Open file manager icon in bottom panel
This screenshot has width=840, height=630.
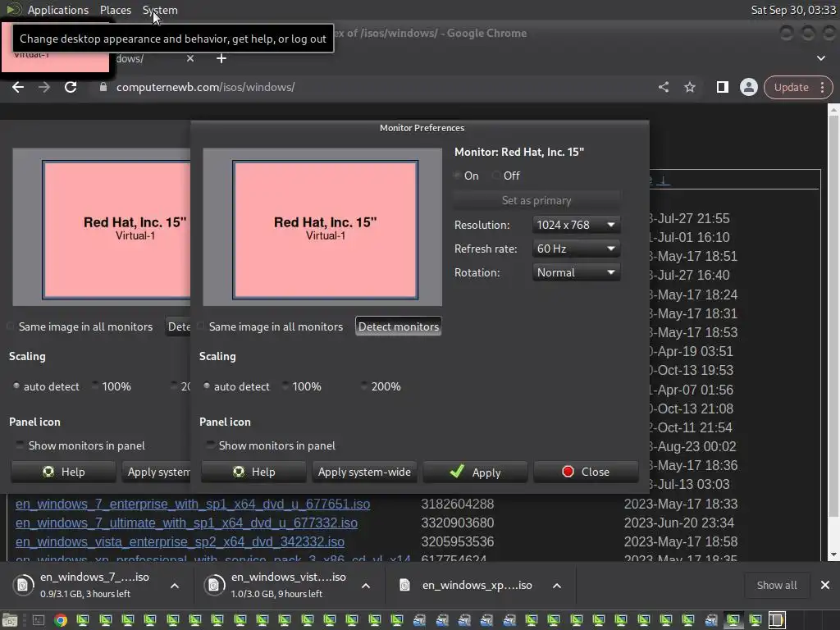pos(10,620)
